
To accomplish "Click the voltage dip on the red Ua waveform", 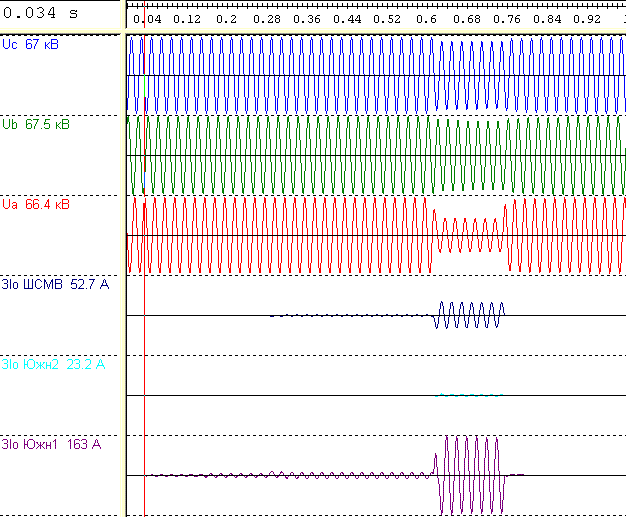I will 469,235.
